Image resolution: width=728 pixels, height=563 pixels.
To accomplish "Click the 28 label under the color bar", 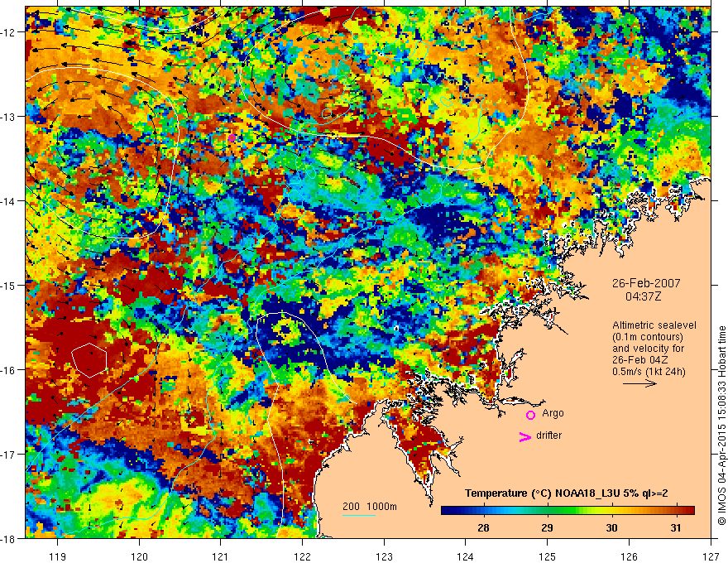I will click(483, 527).
